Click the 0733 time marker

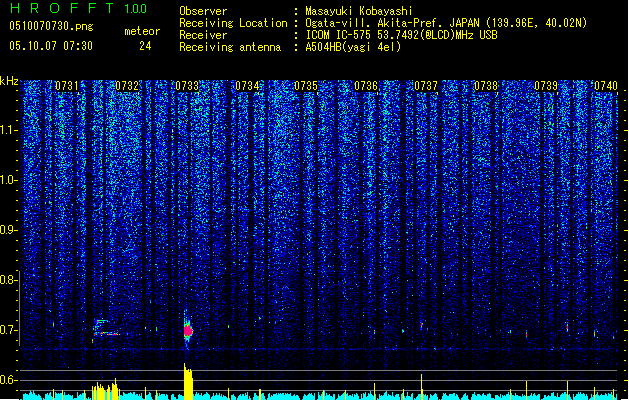point(187,86)
